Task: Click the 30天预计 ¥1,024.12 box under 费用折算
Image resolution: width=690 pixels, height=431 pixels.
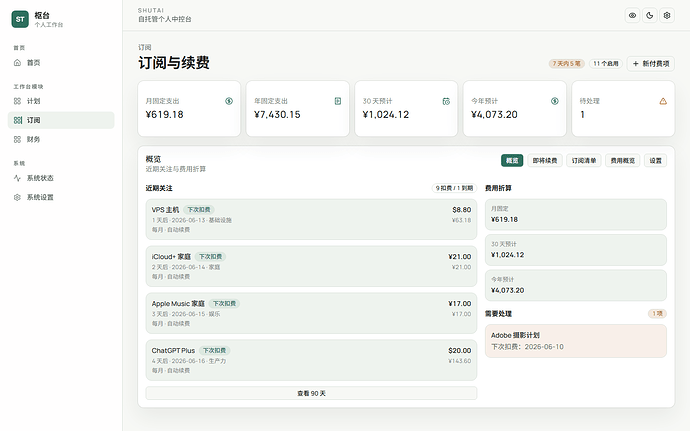Action: click(x=576, y=250)
